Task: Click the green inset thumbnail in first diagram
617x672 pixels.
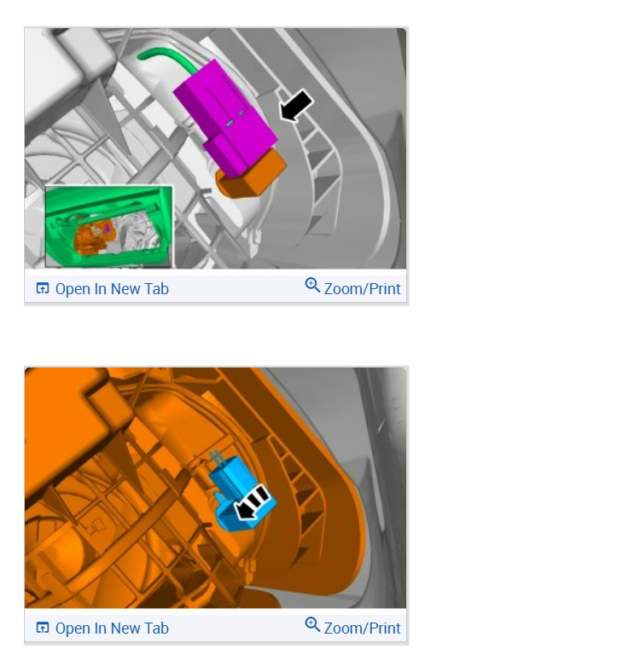Action: click(109, 226)
